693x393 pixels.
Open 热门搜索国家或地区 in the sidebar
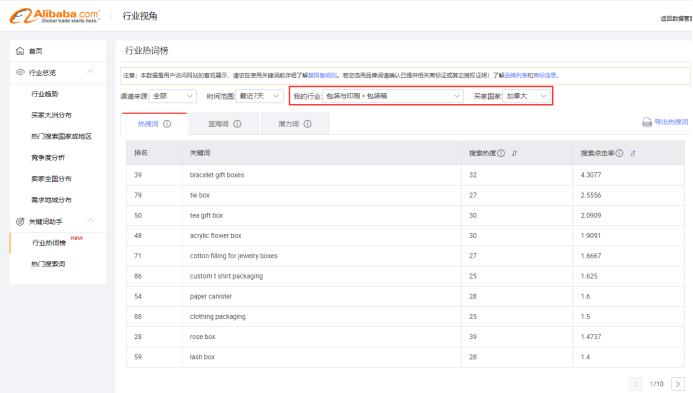point(61,136)
